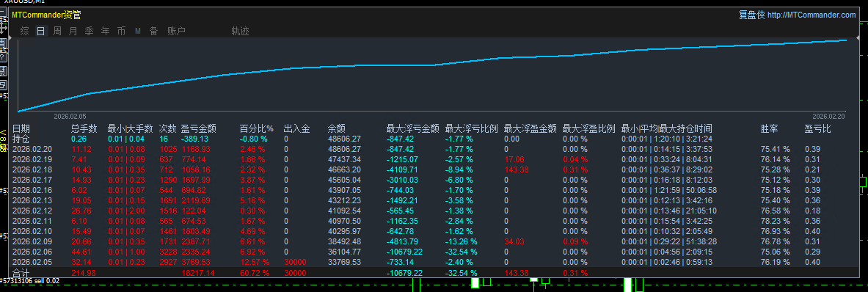Select the 合计 totals row label
This screenshot has width=868, height=292.
[x=21, y=273]
